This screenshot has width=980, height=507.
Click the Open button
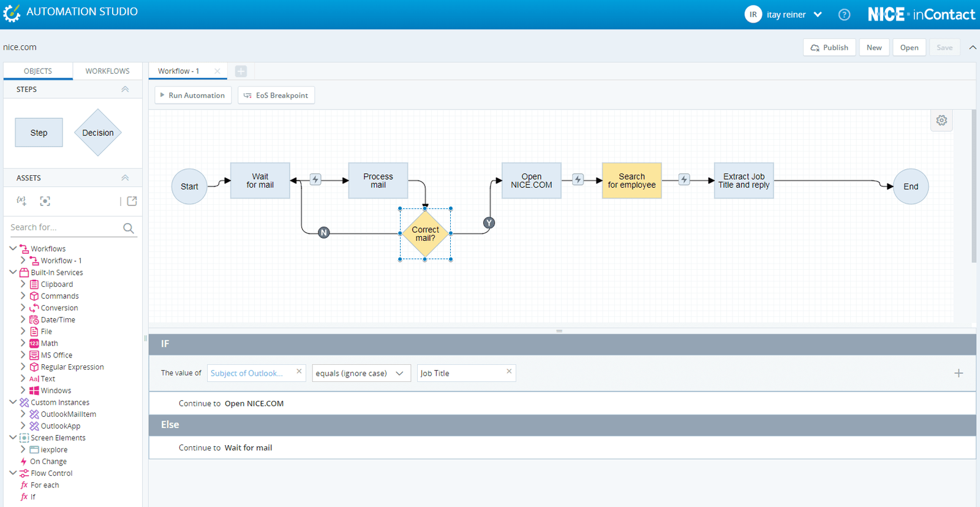tap(909, 47)
